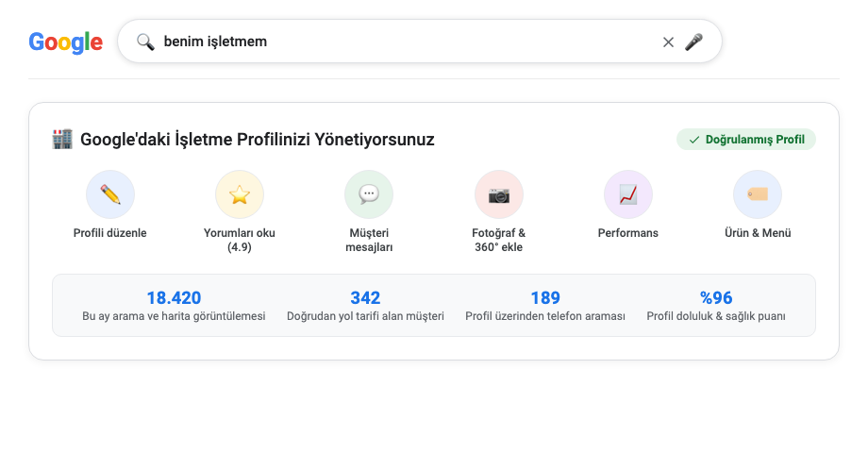Click the "Müşteri mesajları" label
The image size is (868, 453).
(369, 240)
